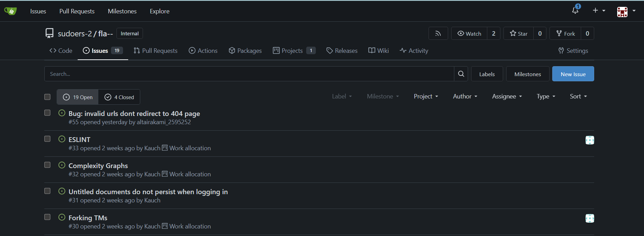The image size is (644, 236).
Task: Open the sudoers-2 owner link
Action: coord(75,34)
